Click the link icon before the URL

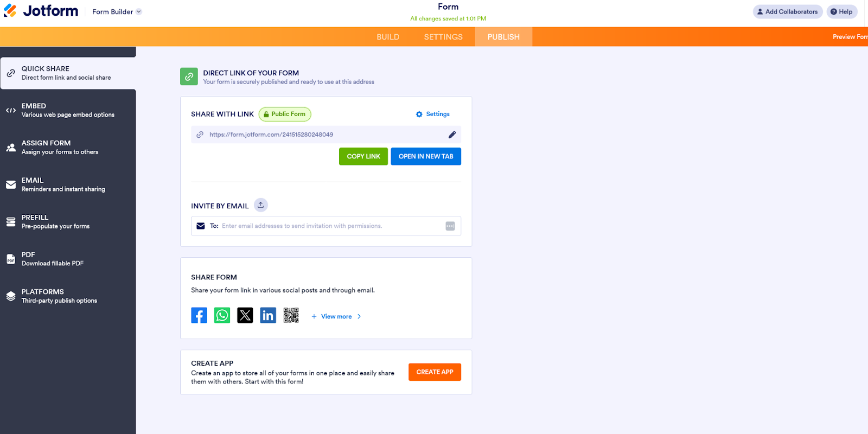[x=200, y=135]
